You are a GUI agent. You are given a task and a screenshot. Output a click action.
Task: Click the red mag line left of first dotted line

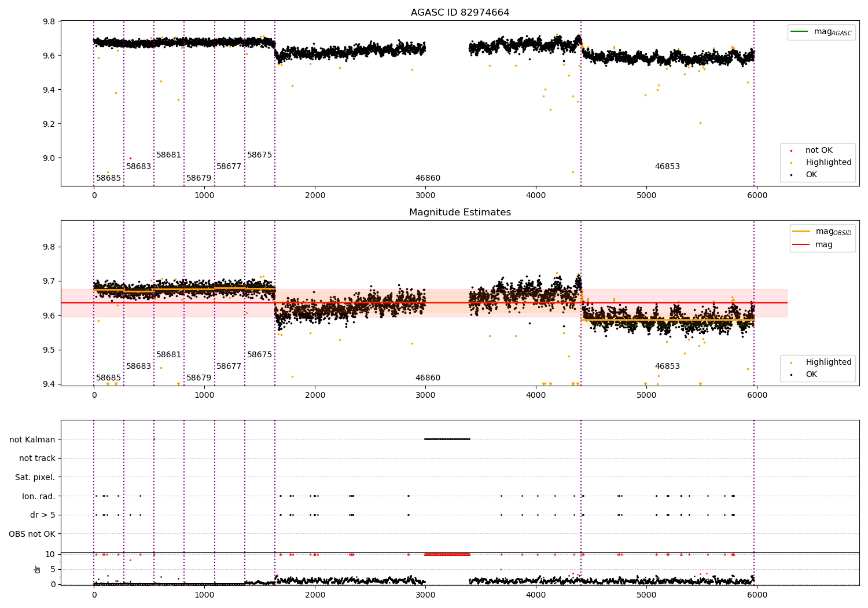[x=77, y=303]
